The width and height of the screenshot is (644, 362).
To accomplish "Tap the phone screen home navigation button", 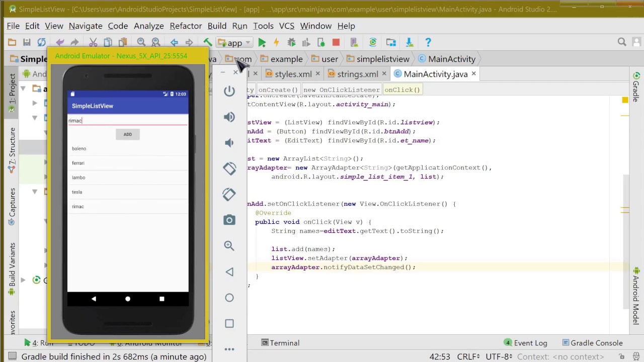I will click(128, 299).
